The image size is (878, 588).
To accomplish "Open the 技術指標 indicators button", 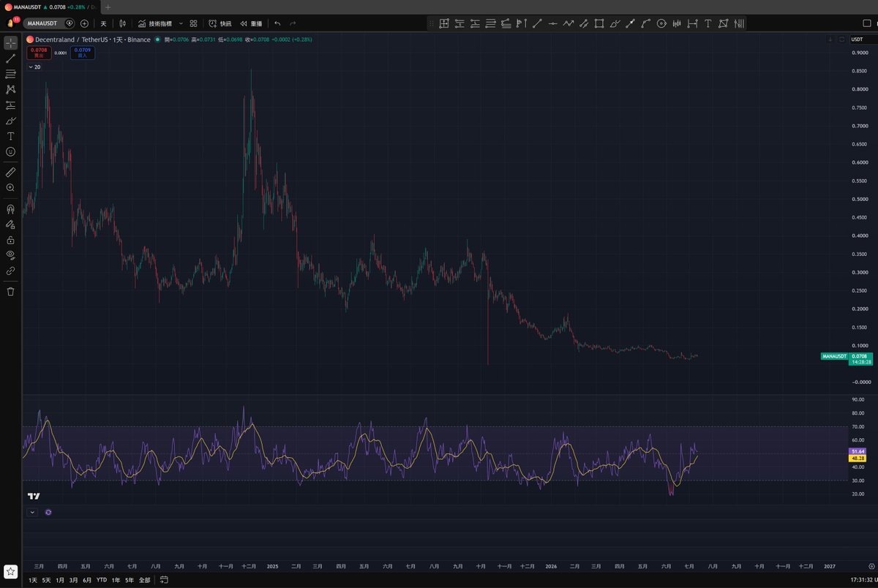I will click(156, 23).
